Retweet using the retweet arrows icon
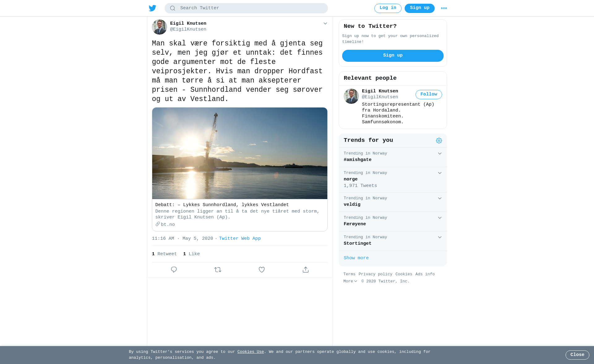The width and height of the screenshot is (594, 364). point(218,270)
